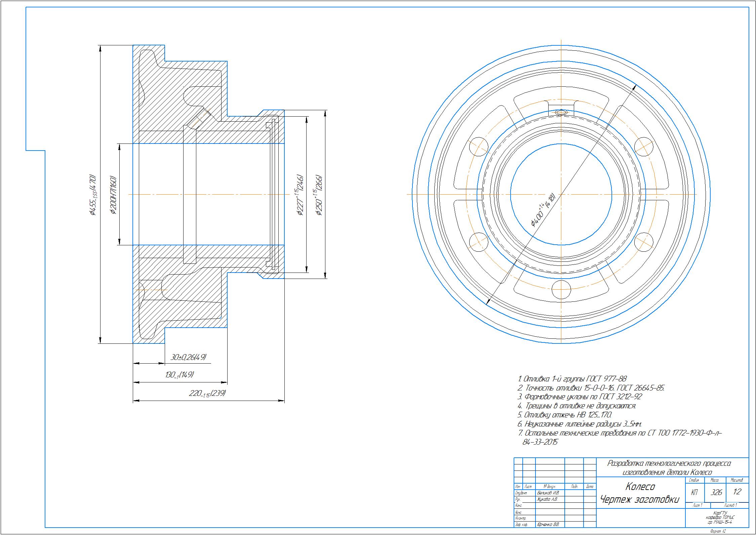Select the scale 1:2 cell
This screenshot has width=756, height=535.
click(737, 492)
